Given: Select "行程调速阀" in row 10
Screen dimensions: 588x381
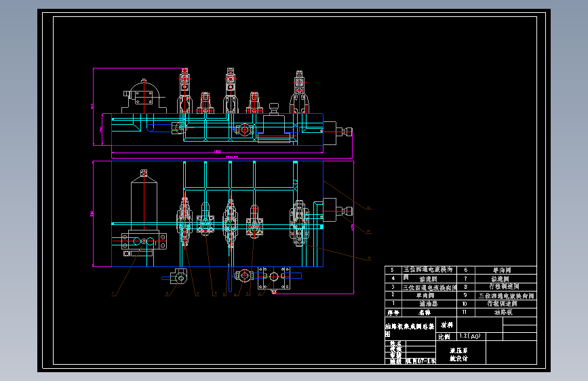Looking at the screenshot, I should pyautogui.click(x=502, y=304).
